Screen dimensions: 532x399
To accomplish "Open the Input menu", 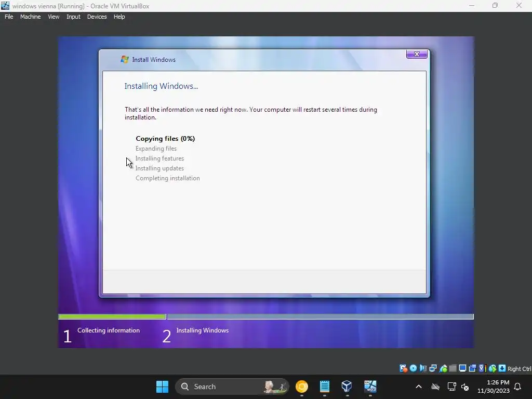I will tap(73, 17).
